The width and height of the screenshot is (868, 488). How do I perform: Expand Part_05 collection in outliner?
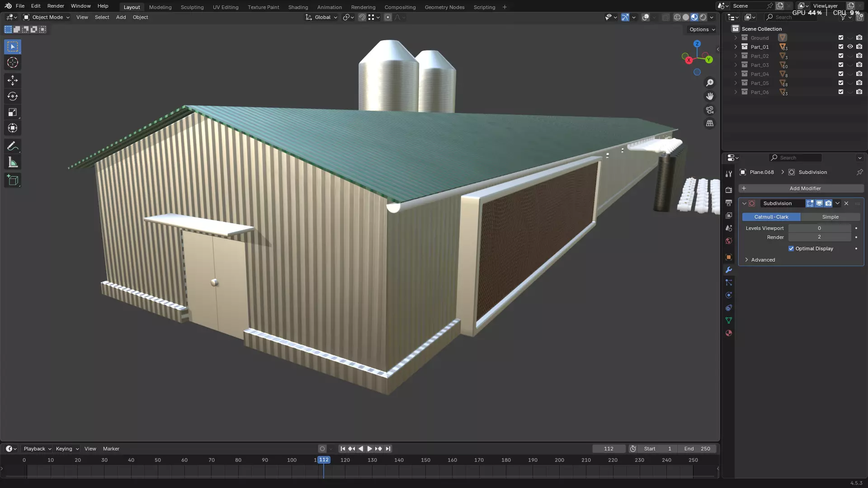pyautogui.click(x=736, y=83)
